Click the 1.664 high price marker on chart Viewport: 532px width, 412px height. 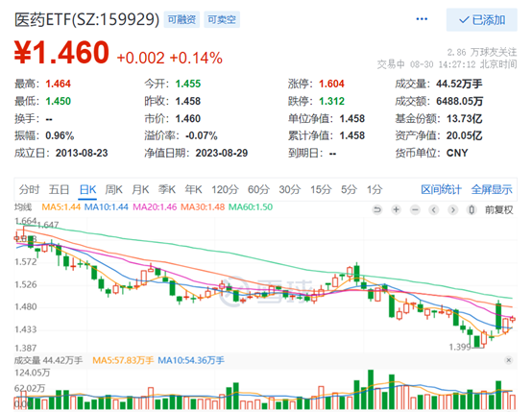[25, 221]
